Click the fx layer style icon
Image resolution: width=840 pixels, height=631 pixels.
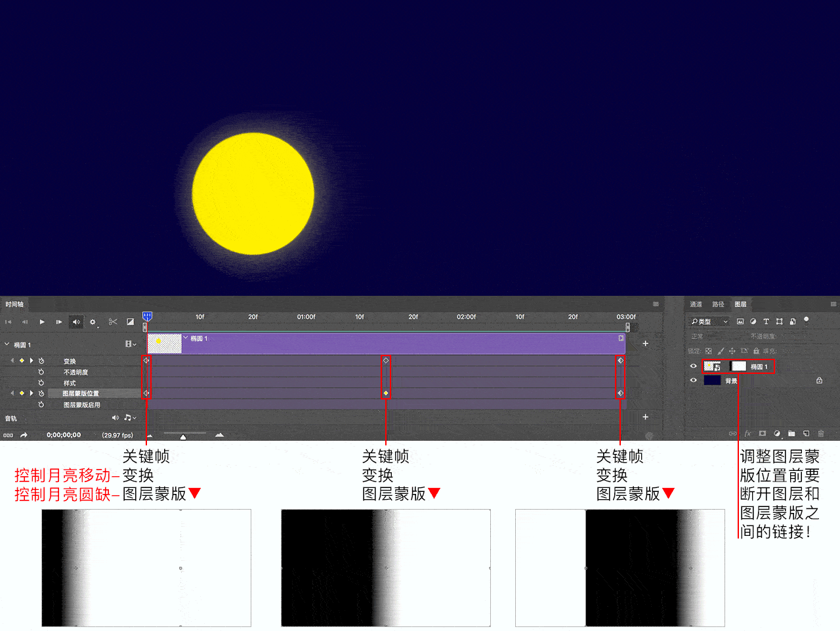[747, 434]
